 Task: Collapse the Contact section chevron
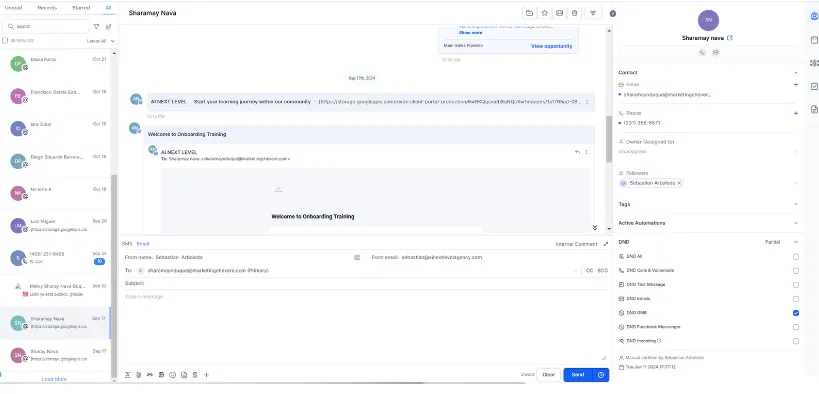pos(795,73)
